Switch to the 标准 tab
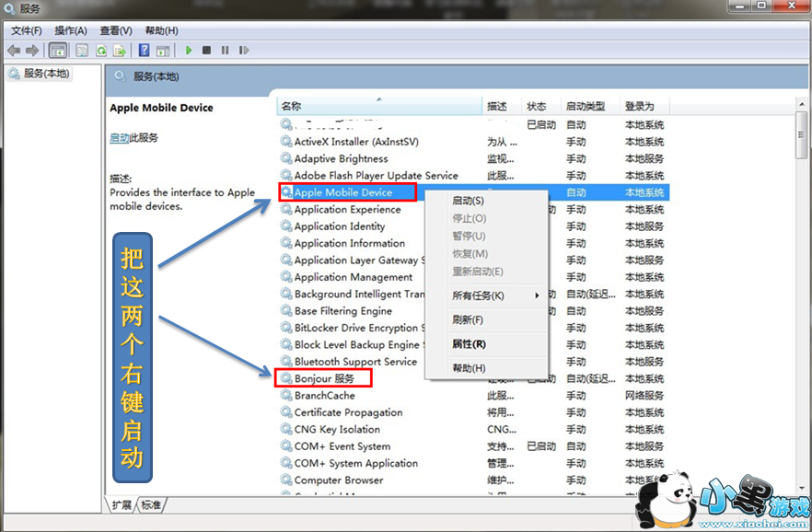This screenshot has width=812, height=532. (x=151, y=504)
